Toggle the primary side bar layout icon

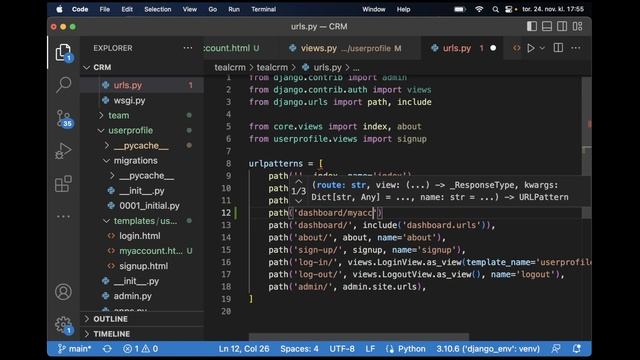click(x=532, y=27)
